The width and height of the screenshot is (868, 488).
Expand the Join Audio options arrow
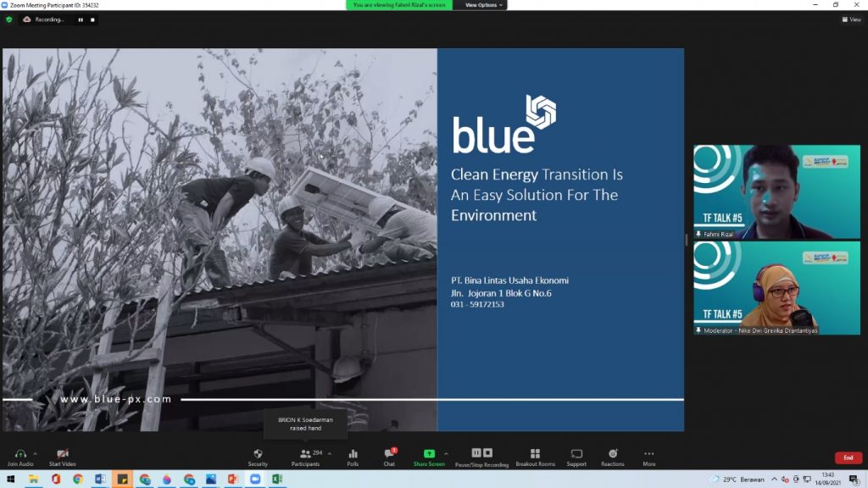pos(36,454)
